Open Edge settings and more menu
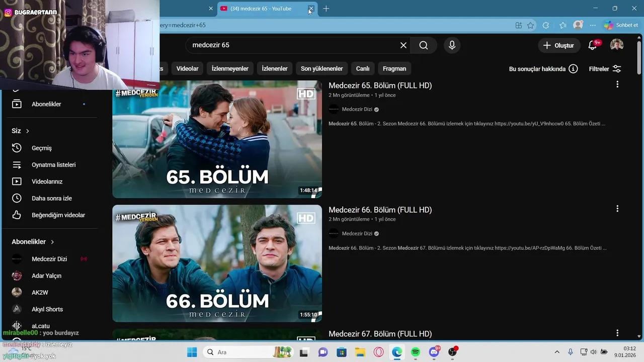Screen dimensions: 644x362 click(x=593, y=25)
